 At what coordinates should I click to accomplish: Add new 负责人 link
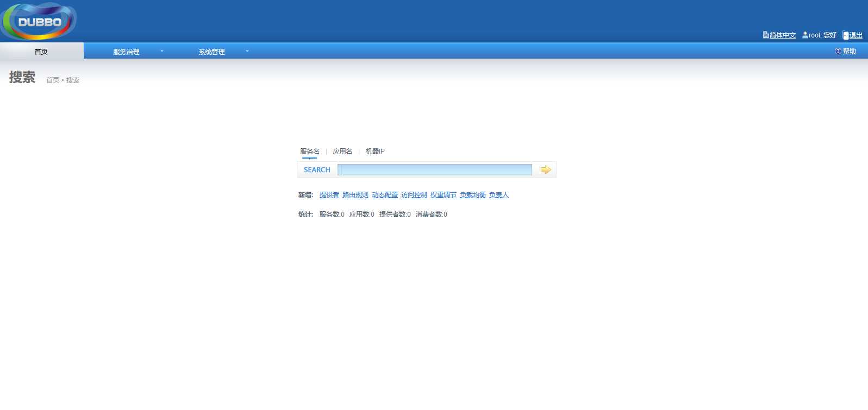click(x=499, y=195)
